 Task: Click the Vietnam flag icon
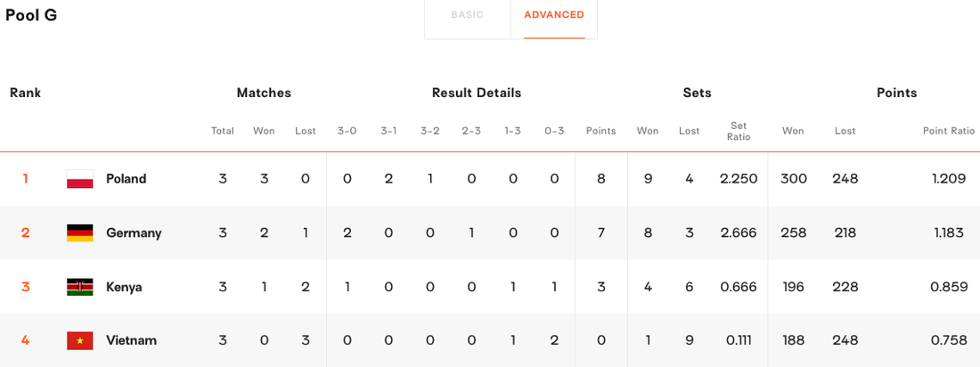[79, 341]
